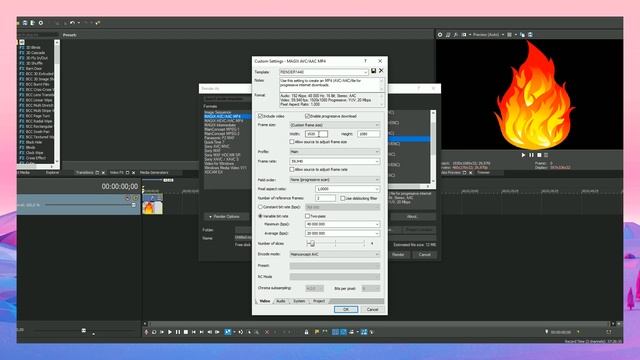Toggle the Include video checkbox
640x360 pixels.
260,116
